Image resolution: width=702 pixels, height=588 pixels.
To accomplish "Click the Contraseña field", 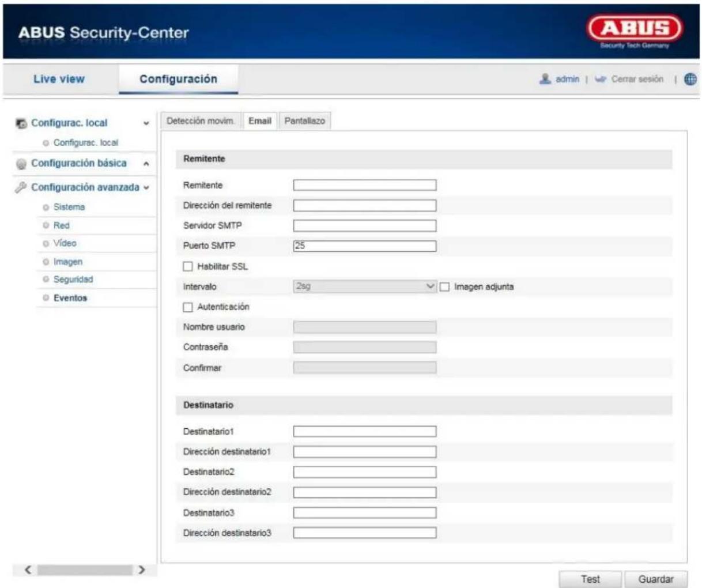I will tap(365, 347).
